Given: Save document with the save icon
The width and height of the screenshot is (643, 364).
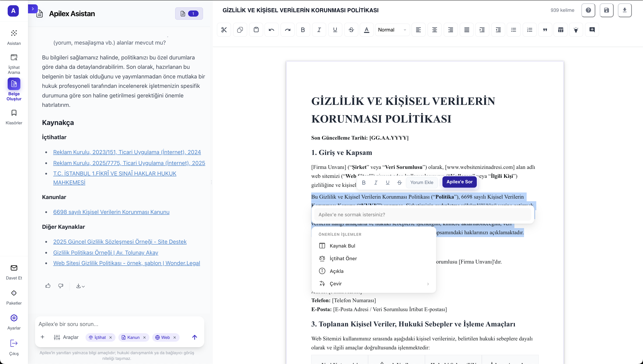Looking at the screenshot, I should (x=606, y=10).
